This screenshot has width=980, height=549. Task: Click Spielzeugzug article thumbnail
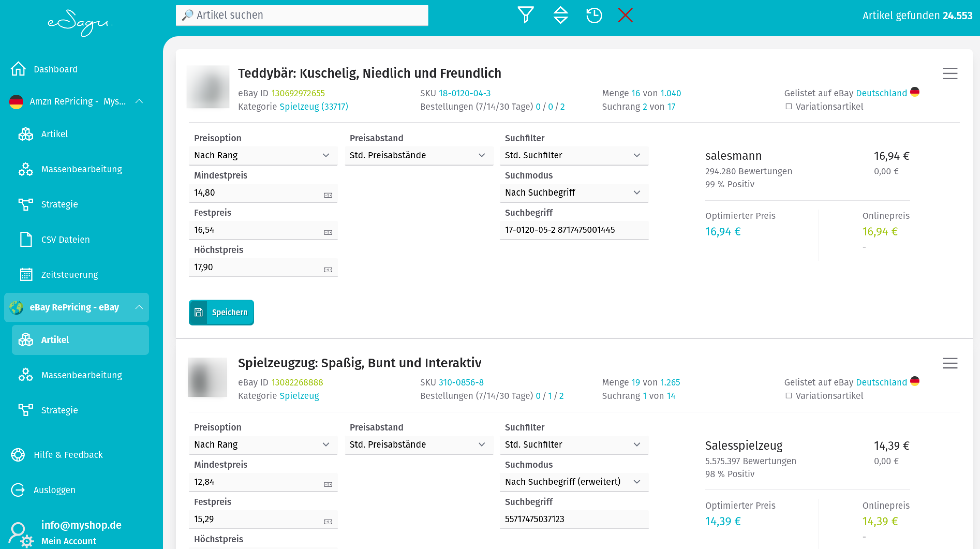208,377
